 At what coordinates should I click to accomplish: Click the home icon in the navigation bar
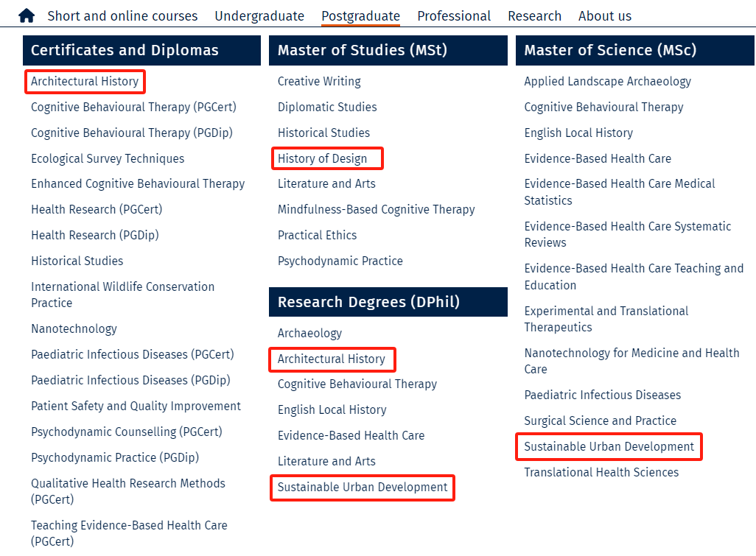(x=27, y=16)
